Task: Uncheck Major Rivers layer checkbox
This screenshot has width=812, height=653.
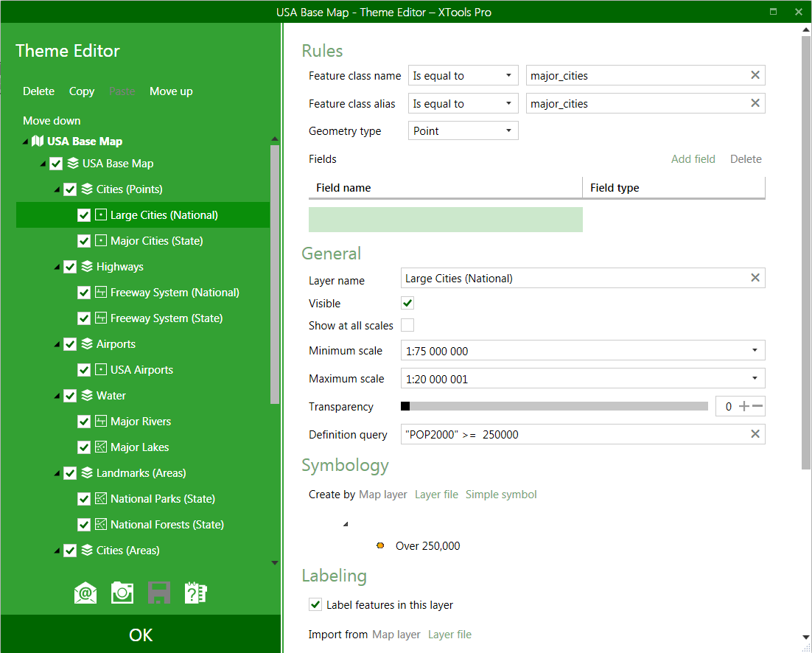Action: (84, 422)
